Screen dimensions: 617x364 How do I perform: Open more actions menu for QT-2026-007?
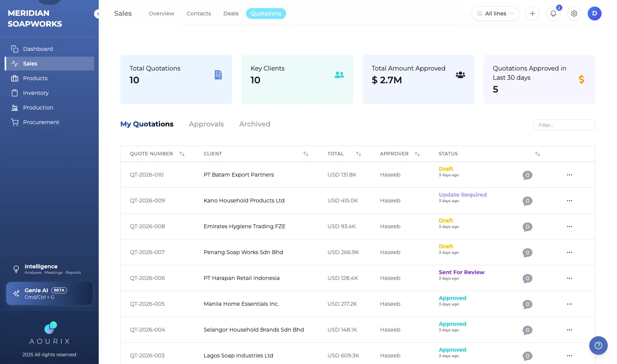click(570, 252)
